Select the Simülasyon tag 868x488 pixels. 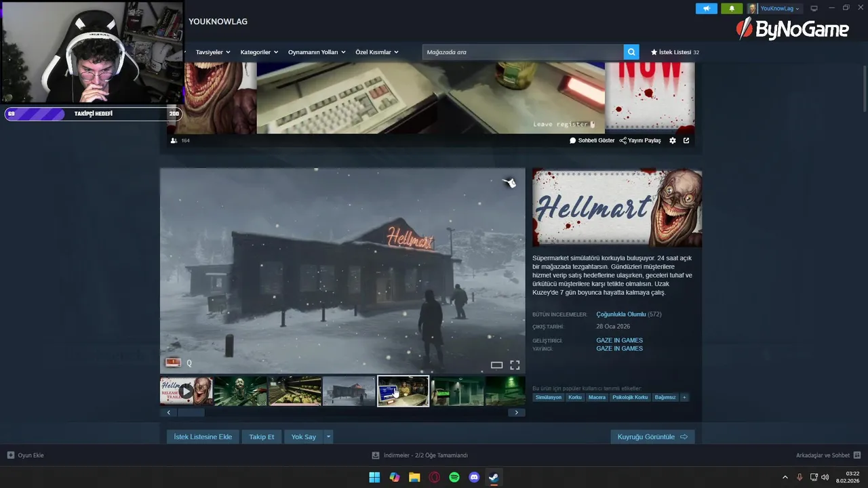(x=549, y=397)
